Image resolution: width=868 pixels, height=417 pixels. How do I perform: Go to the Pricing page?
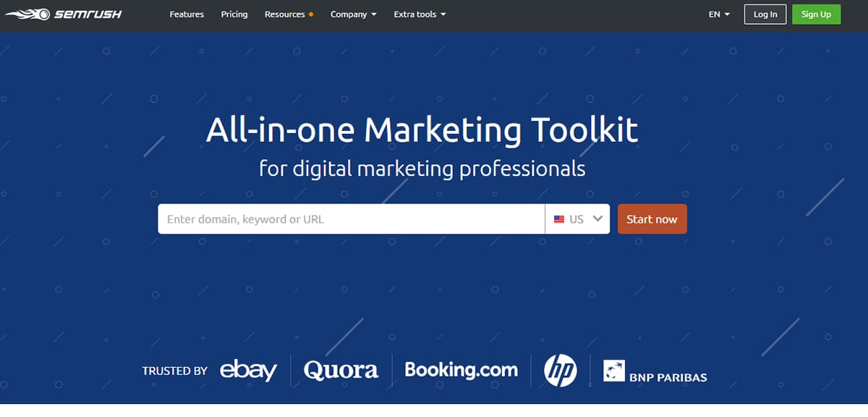(x=234, y=14)
